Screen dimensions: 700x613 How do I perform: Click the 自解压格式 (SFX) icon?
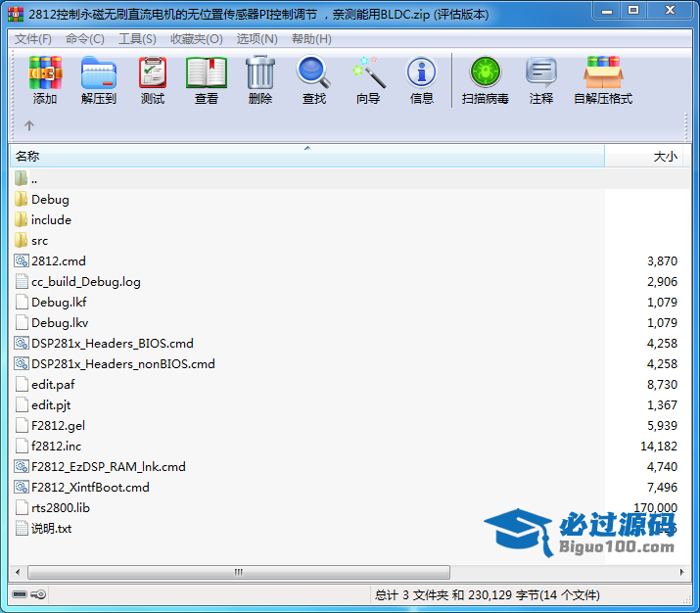click(x=603, y=72)
